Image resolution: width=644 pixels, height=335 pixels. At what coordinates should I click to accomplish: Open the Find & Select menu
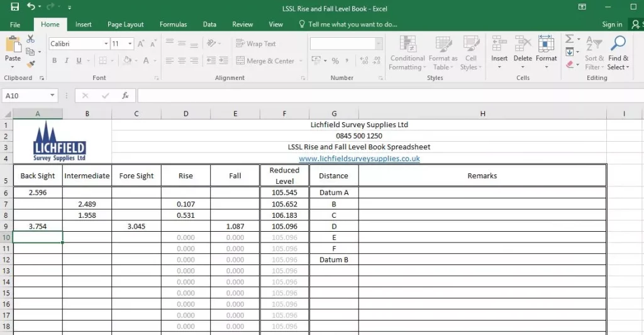(618, 53)
